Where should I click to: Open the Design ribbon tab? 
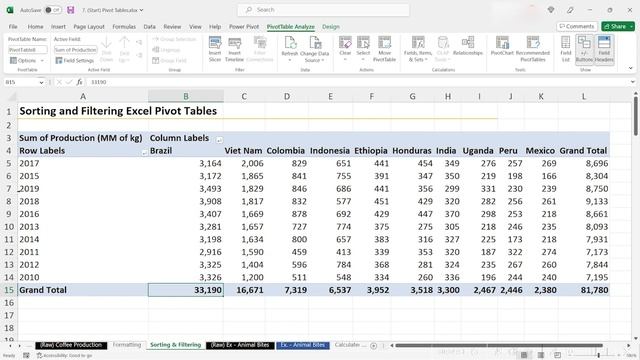click(x=331, y=27)
